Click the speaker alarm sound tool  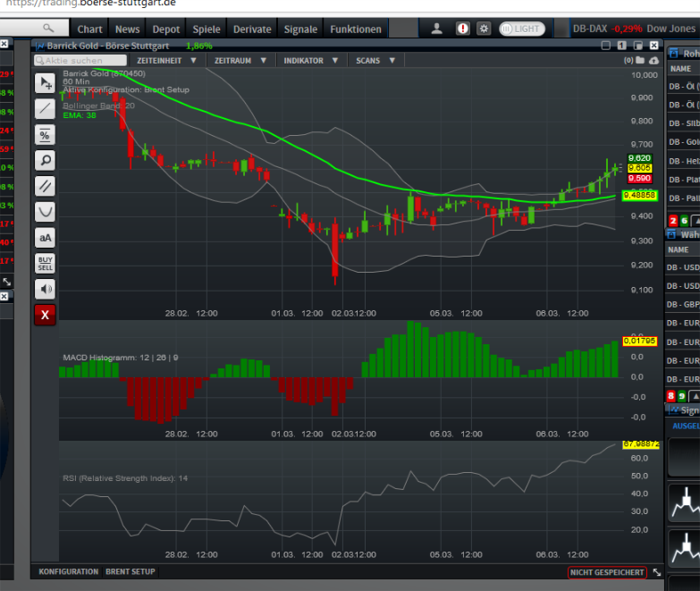(x=45, y=290)
